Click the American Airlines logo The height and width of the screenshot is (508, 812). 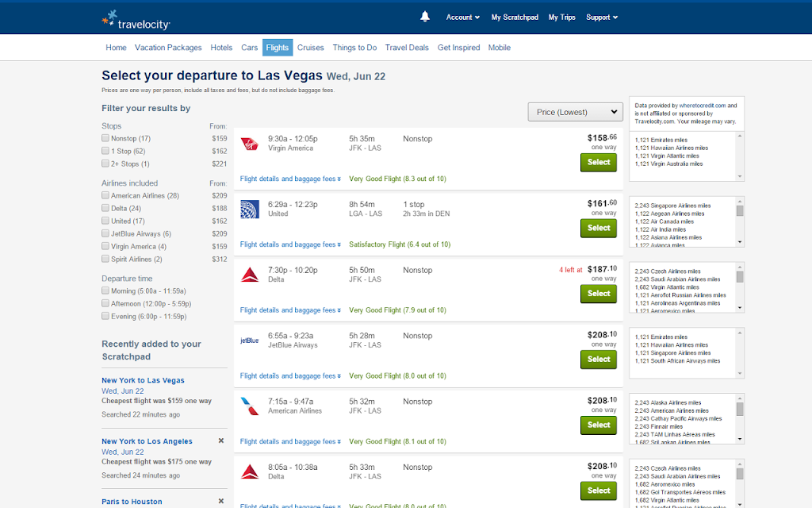[250, 406]
